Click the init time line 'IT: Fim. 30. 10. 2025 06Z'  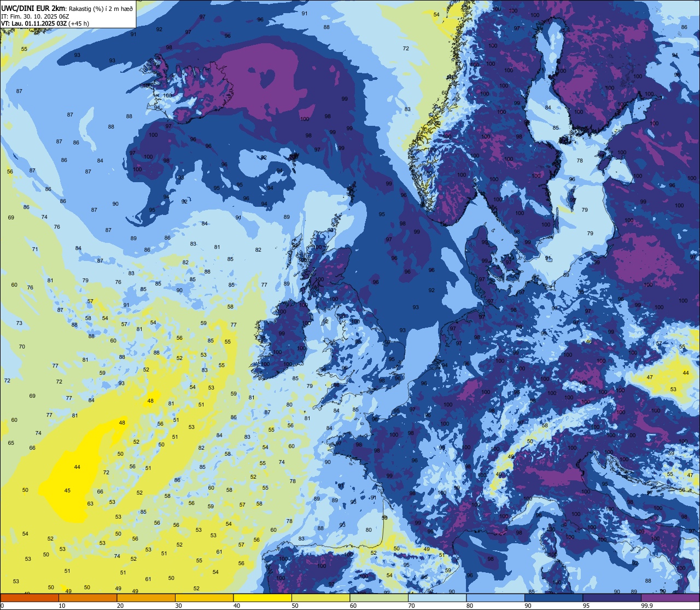point(35,16)
